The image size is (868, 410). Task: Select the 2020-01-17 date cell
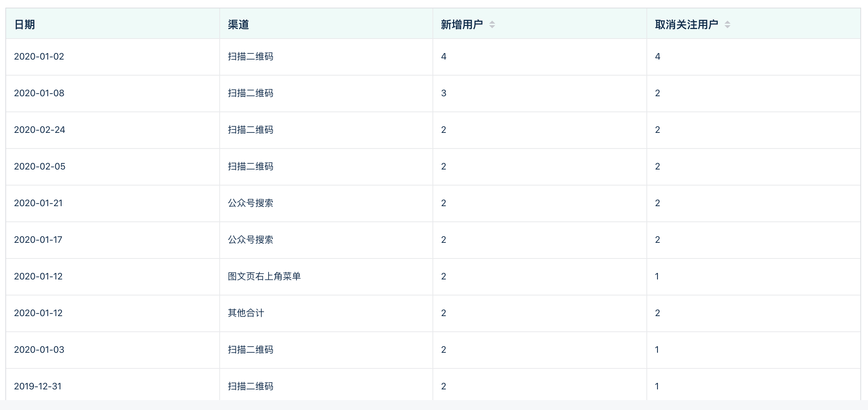tap(38, 240)
